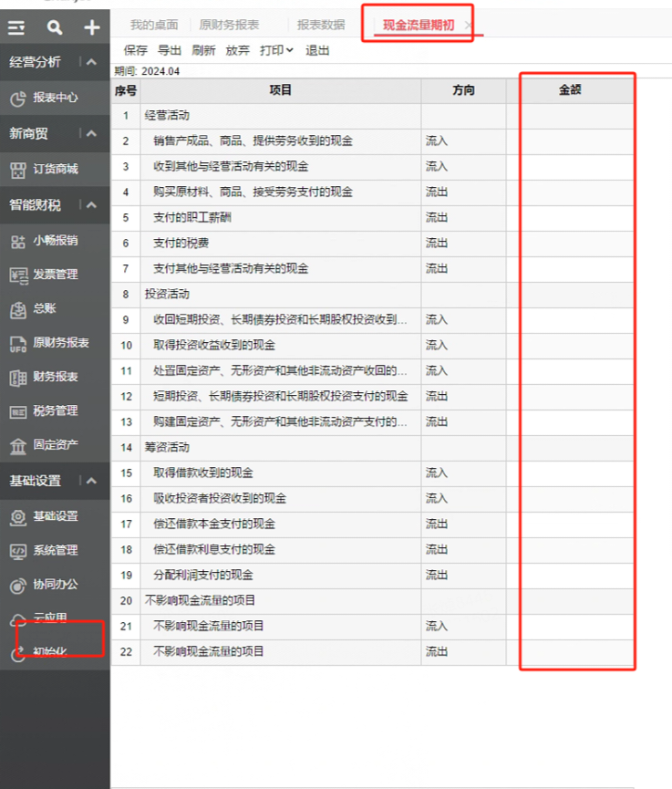Click amount cell for 分配利润支付的现金

(x=570, y=576)
